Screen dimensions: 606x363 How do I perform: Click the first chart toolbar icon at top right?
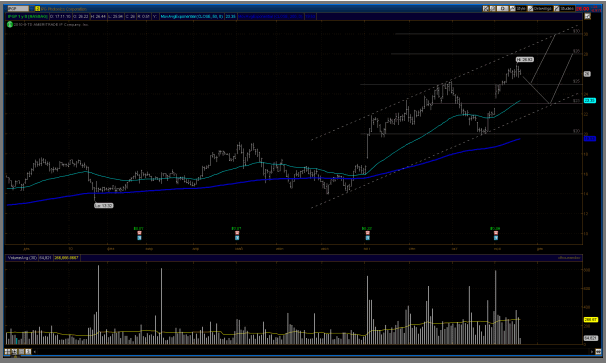486,9
